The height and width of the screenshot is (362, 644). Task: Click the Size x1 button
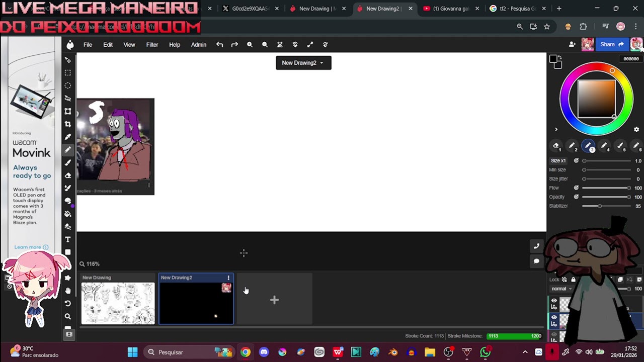tap(558, 161)
